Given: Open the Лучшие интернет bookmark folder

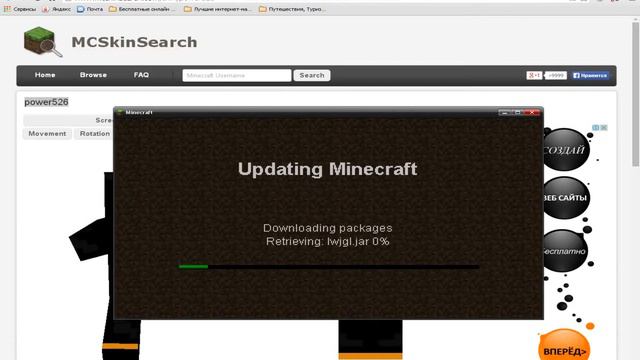Looking at the screenshot, I should [x=218, y=9].
